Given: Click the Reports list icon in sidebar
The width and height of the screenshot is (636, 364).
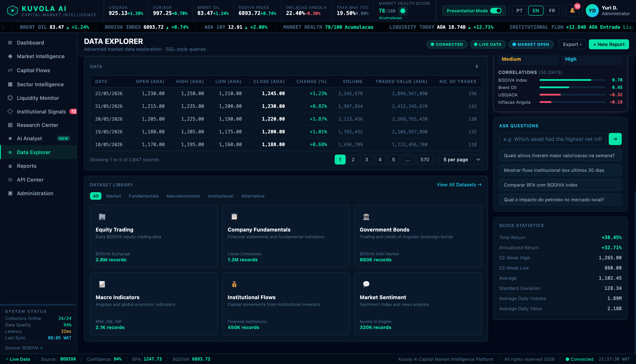Looking at the screenshot, I should tap(10, 166).
